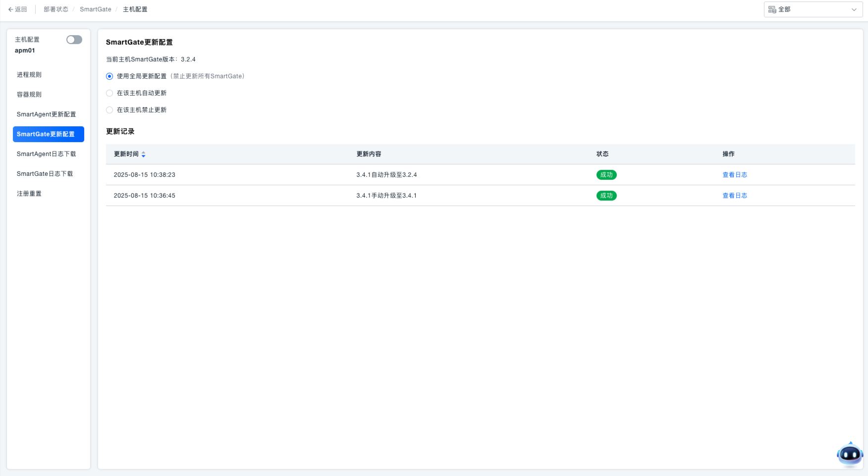Open 容器规则 in the sidebar
The height and width of the screenshot is (476, 868).
coord(29,95)
